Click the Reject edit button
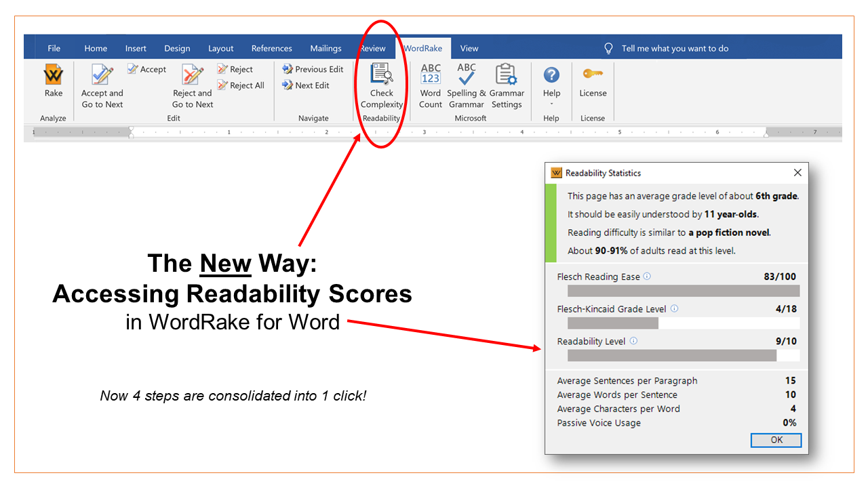Image resolution: width=868 pixels, height=488 pixels. (235, 69)
